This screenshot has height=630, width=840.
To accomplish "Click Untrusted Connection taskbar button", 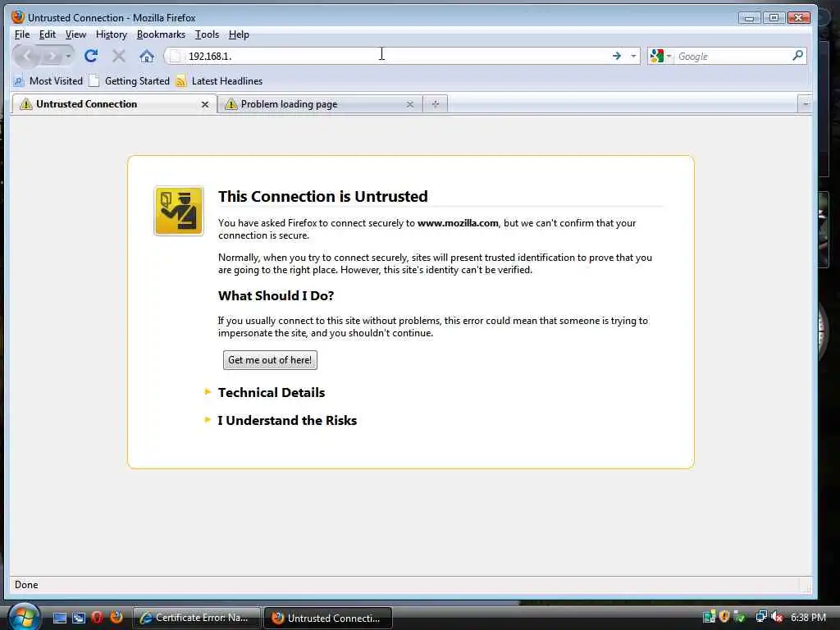I will coord(328,618).
